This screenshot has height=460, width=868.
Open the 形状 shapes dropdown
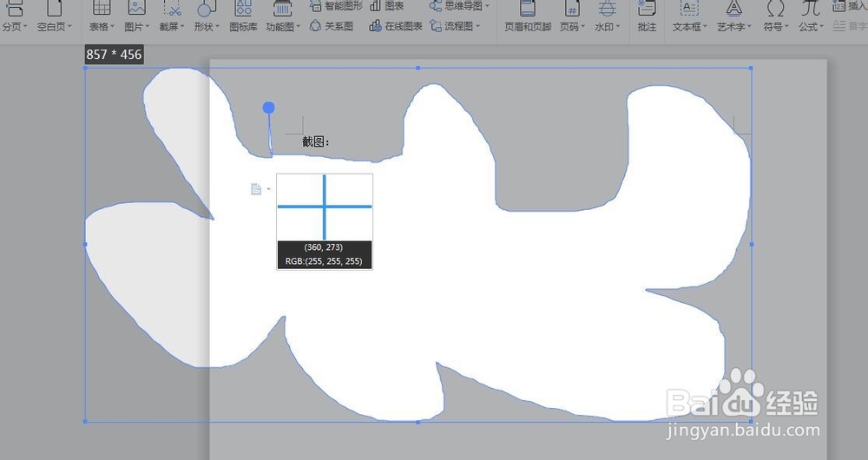pyautogui.click(x=218, y=27)
